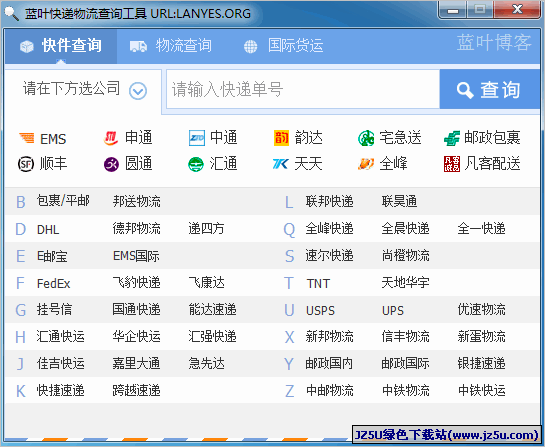Screen dimensions: 545x447
Task: Click the 汇通 green logo icon
Action: (x=196, y=164)
